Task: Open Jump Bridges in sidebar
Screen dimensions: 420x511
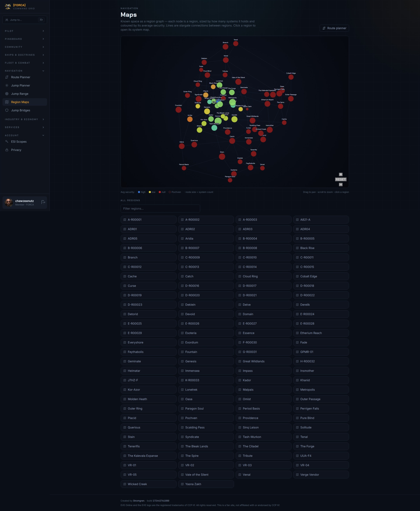Action: click(x=25, y=110)
